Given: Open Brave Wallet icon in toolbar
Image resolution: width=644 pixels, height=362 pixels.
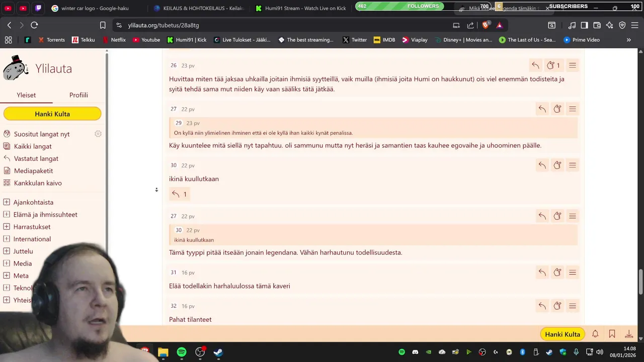Looking at the screenshot, I should 597,25.
